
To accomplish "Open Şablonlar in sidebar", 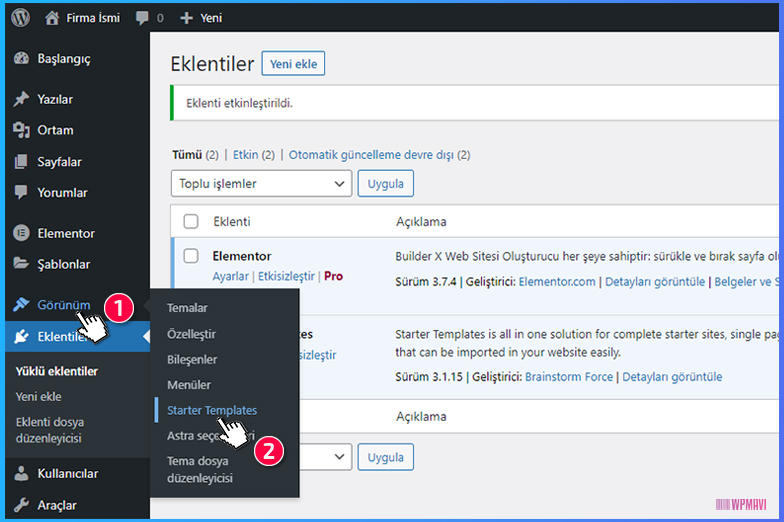I will pyautogui.click(x=64, y=264).
